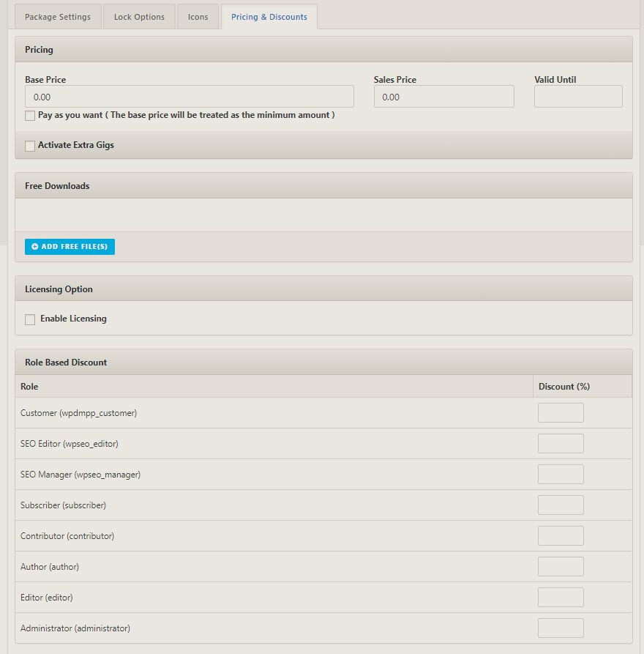Screen dimensions: 644x654
Task: Click the Editor discount field
Action: pos(560,597)
